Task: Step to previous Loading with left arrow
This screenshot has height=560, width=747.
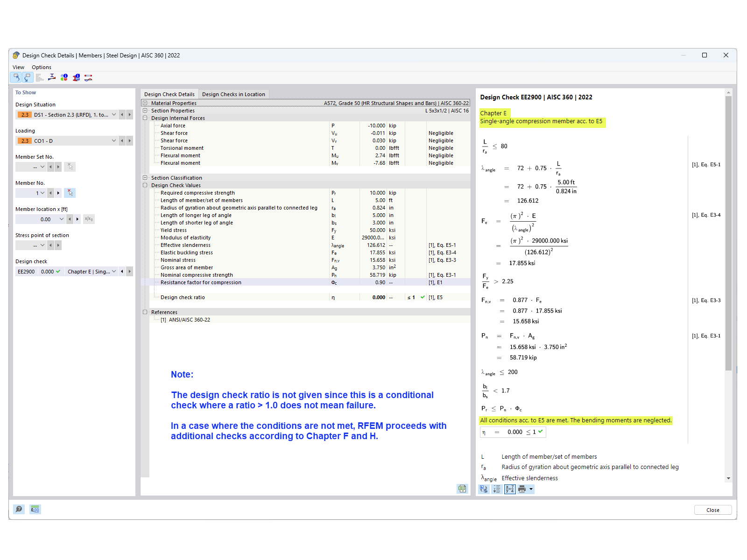Action: click(x=122, y=140)
